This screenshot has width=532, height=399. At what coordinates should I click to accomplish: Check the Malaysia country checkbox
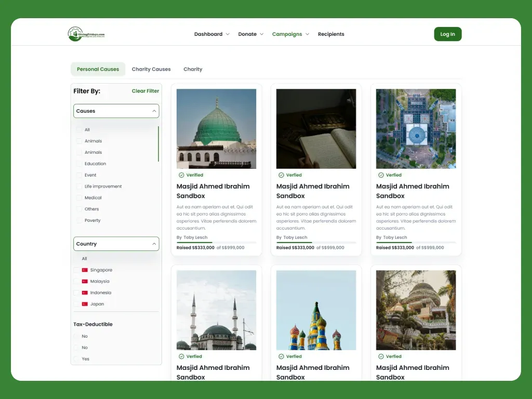click(x=76, y=281)
